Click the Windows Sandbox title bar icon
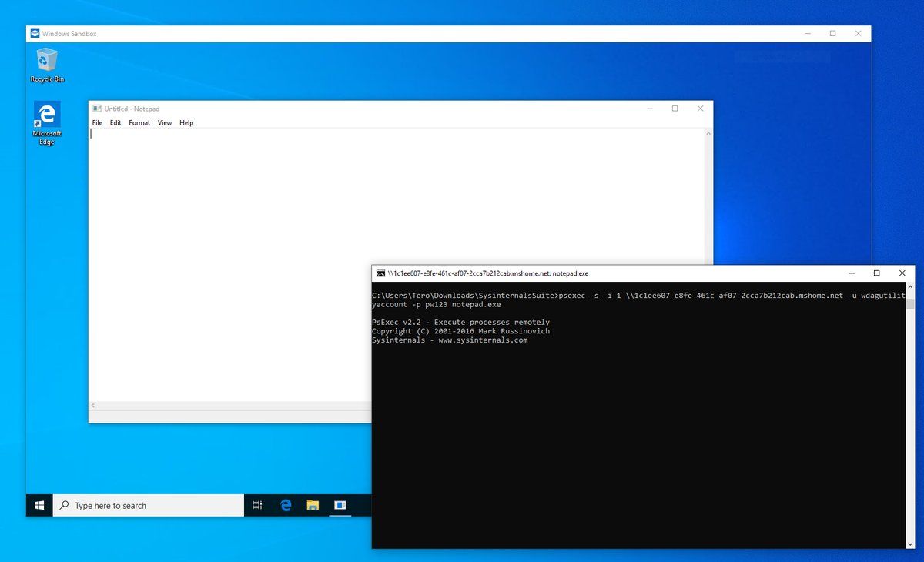The width and height of the screenshot is (924, 562). (35, 34)
